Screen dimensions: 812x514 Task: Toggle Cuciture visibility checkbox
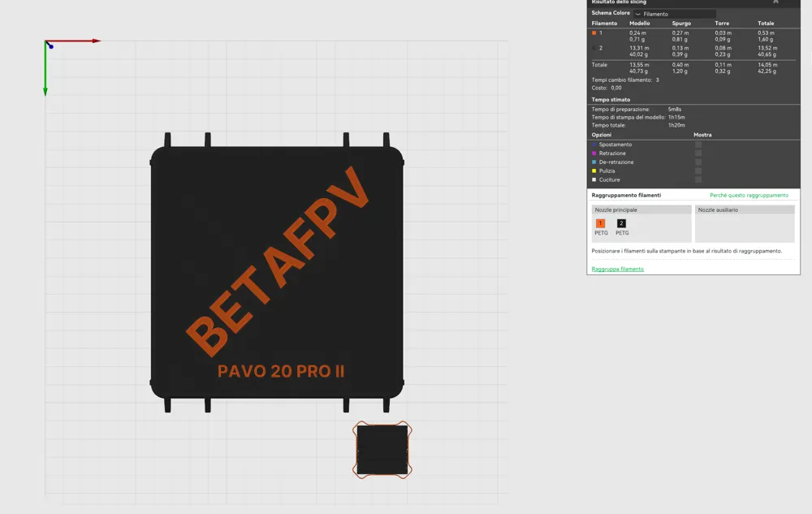(x=698, y=179)
